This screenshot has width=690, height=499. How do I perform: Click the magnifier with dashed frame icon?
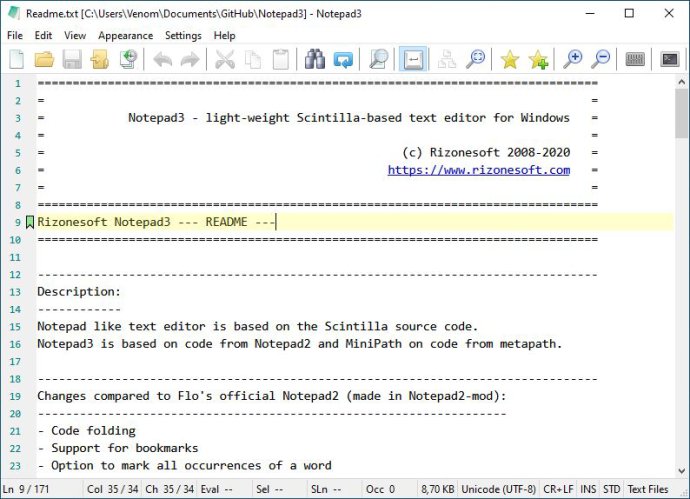[x=475, y=59]
